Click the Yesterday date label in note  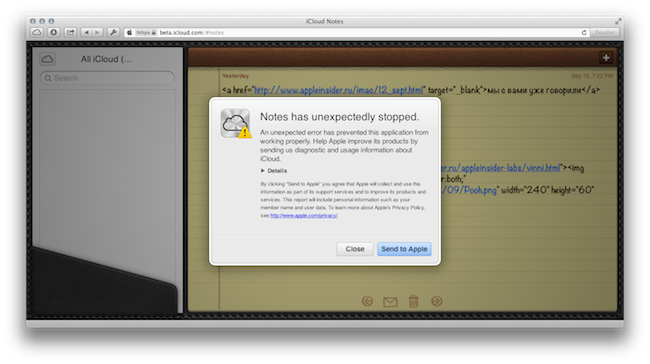tap(235, 76)
